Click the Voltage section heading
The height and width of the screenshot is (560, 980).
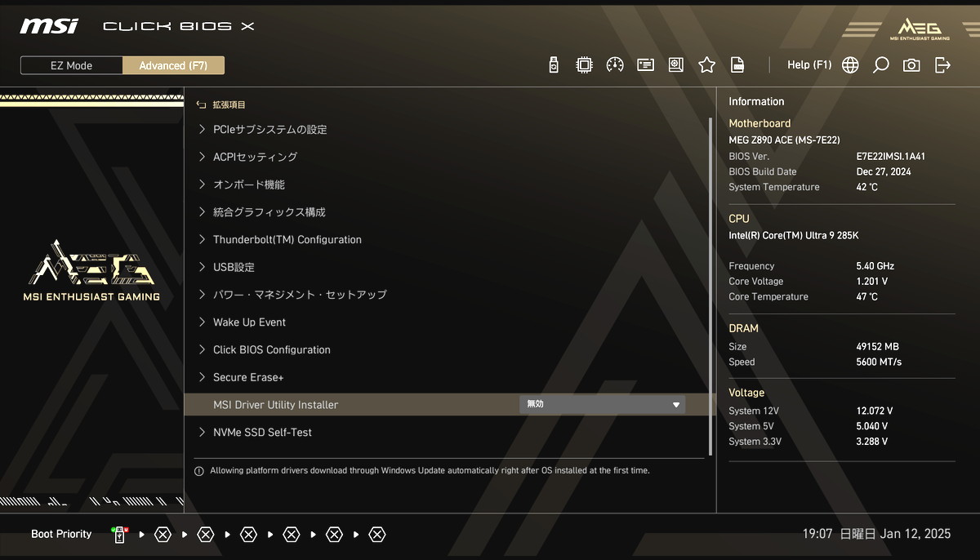(x=746, y=393)
